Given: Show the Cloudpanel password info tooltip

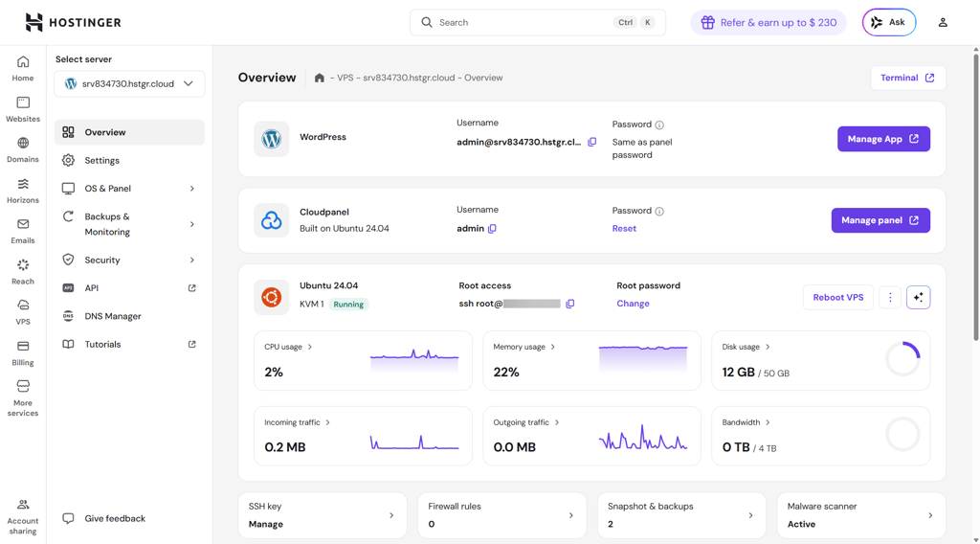Looking at the screenshot, I should point(659,212).
